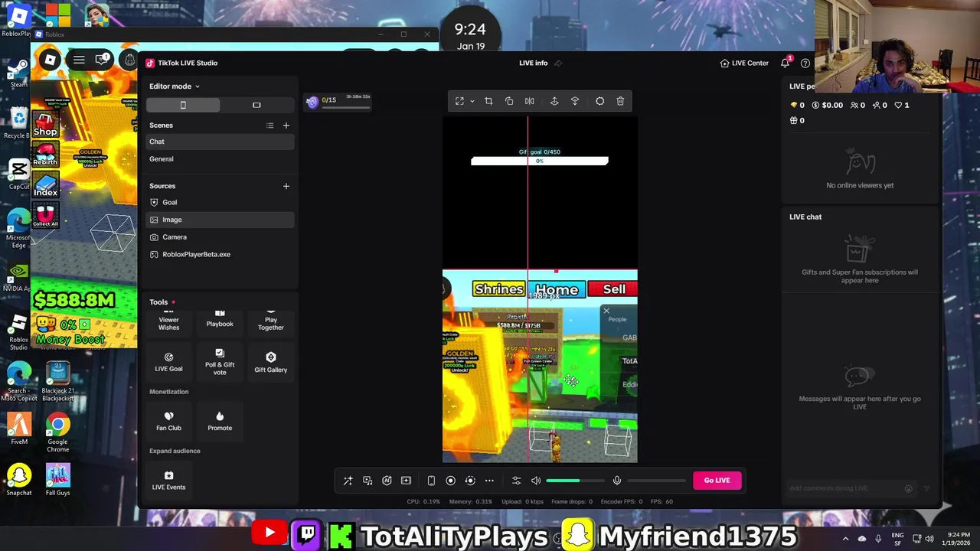Click the highlight clip frame icon
This screenshot has height=551, width=980.
pyautogui.click(x=406, y=481)
